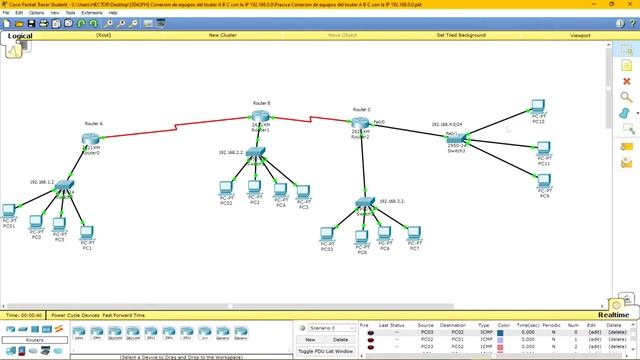This screenshot has height=360, width=640.
Task: Click the Copy icon in toolbar
Action: 56,24
